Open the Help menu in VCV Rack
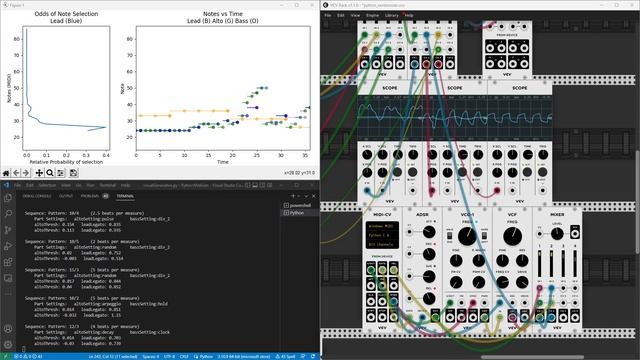Screen dimensions: 640x360 409,16
